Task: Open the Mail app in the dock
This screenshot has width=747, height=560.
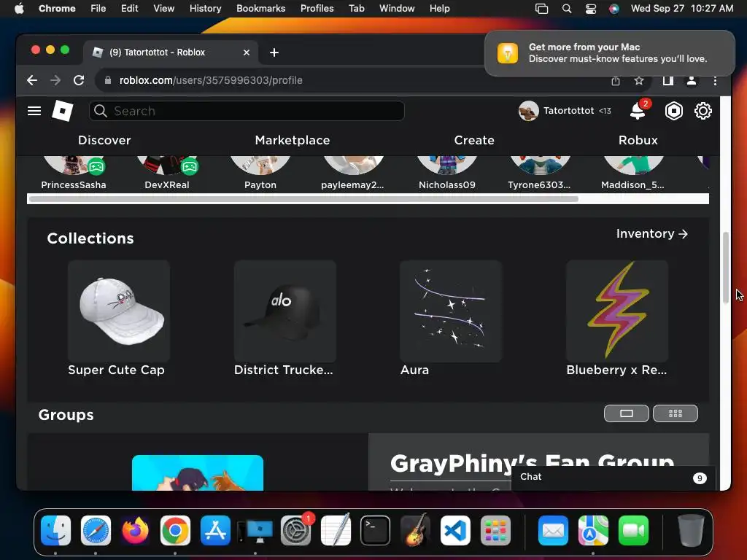Action: click(553, 530)
